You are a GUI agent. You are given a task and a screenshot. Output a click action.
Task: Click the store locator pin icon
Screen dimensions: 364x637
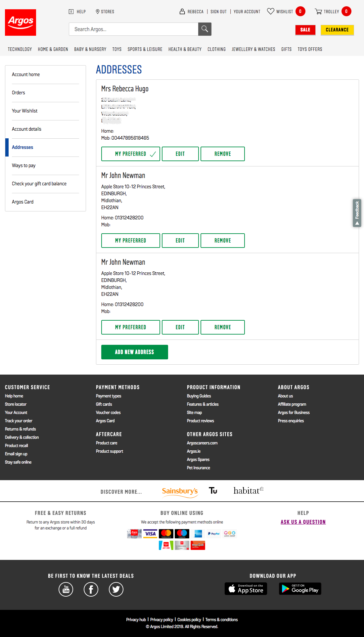point(98,12)
